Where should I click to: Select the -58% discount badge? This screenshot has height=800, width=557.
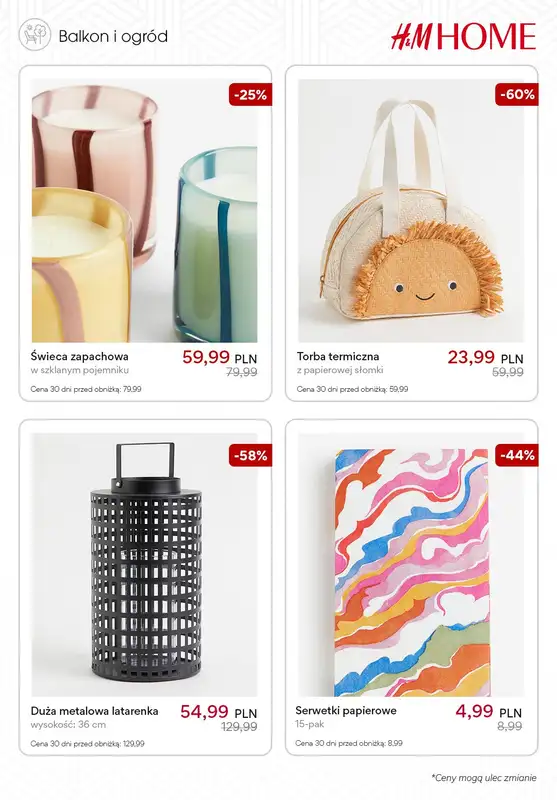tap(250, 455)
